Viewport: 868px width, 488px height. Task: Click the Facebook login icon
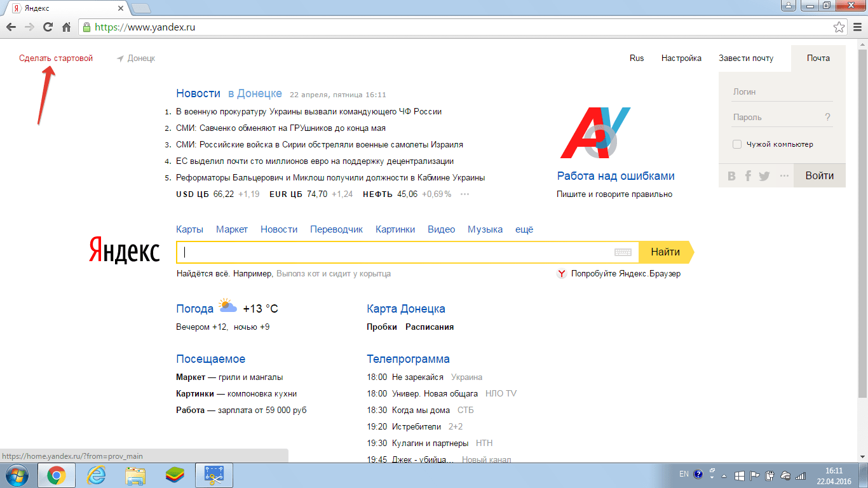point(748,176)
